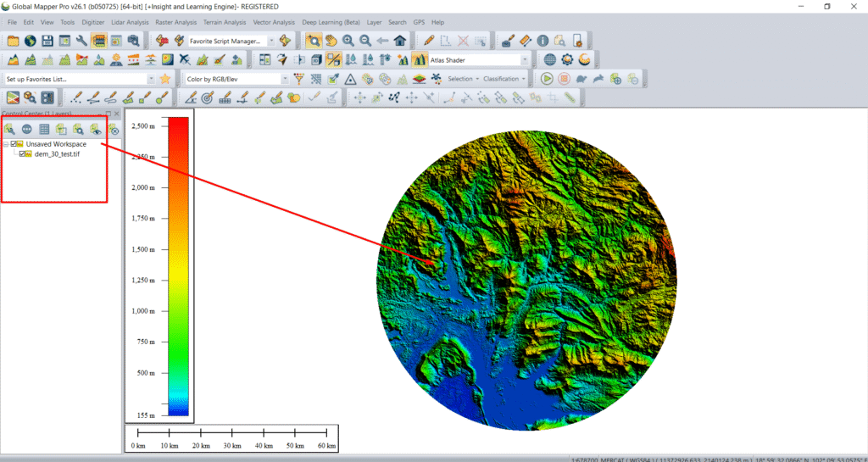Select the Pan hand tool

pos(331,41)
